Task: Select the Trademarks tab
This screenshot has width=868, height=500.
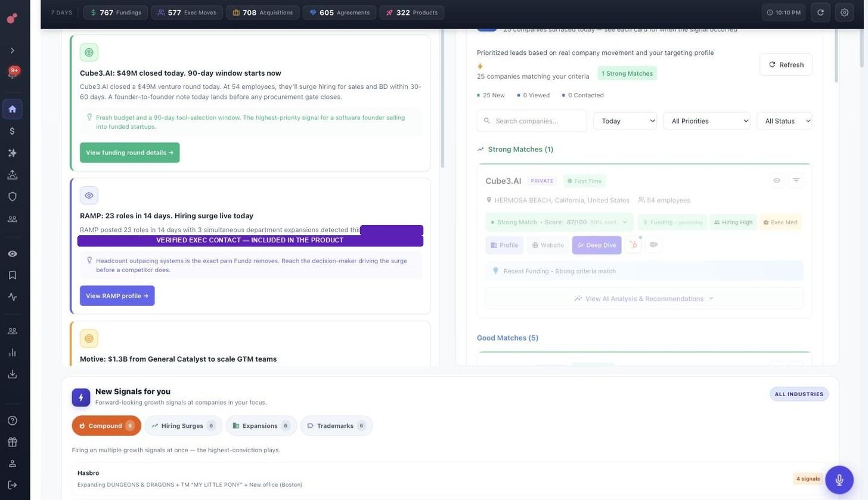Action: [x=336, y=426]
